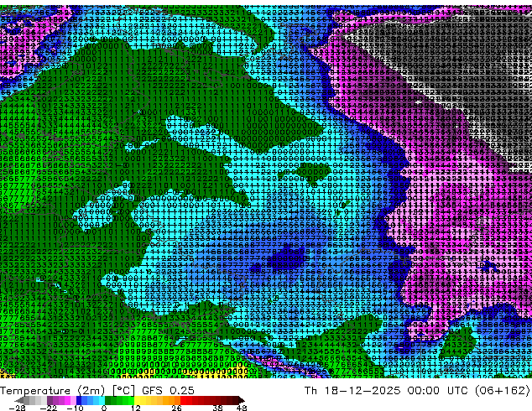The width and height of the screenshot is (532, 411).
Task: Click the "48" legend value
Action: click(242, 408)
